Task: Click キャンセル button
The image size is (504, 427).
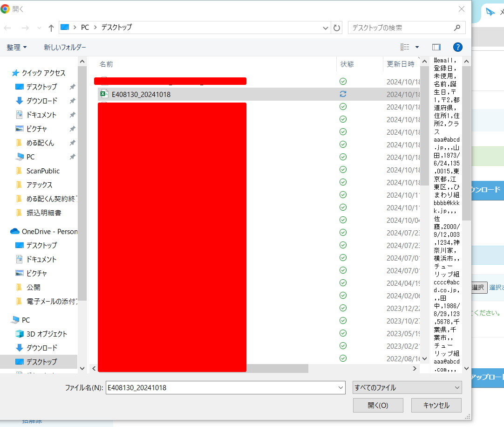Action: pyautogui.click(x=436, y=406)
